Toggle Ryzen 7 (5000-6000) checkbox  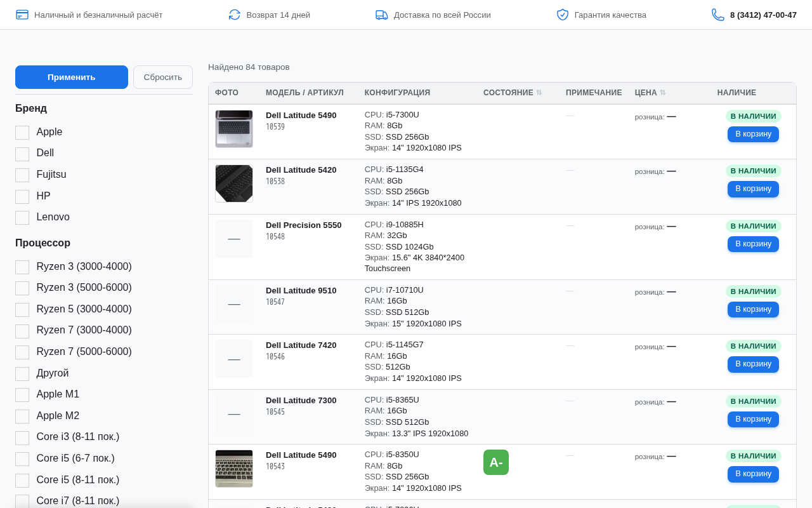(22, 352)
